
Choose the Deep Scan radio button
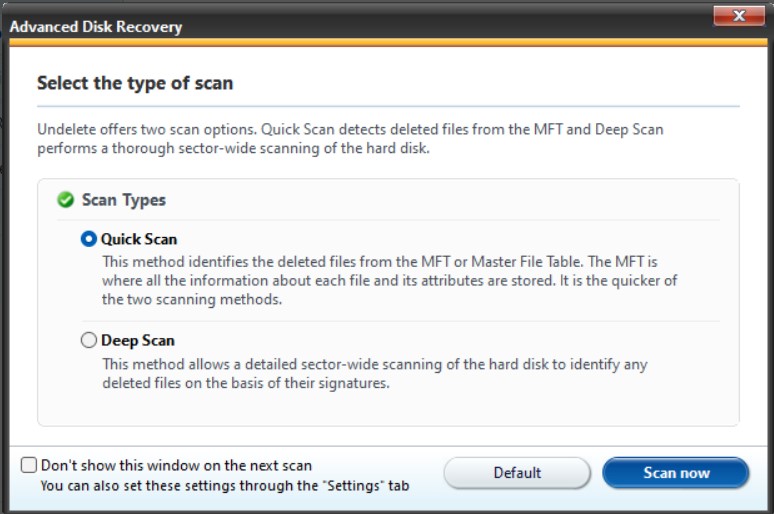coord(89,341)
